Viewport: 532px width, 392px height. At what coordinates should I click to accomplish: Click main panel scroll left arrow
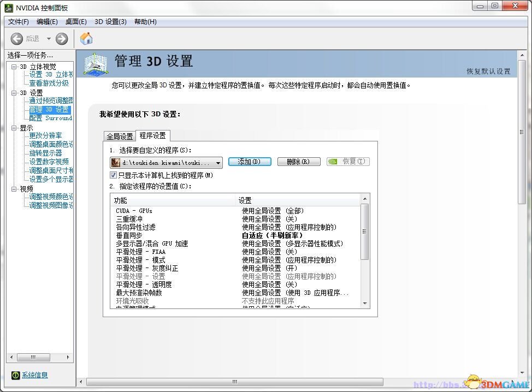tap(81, 382)
